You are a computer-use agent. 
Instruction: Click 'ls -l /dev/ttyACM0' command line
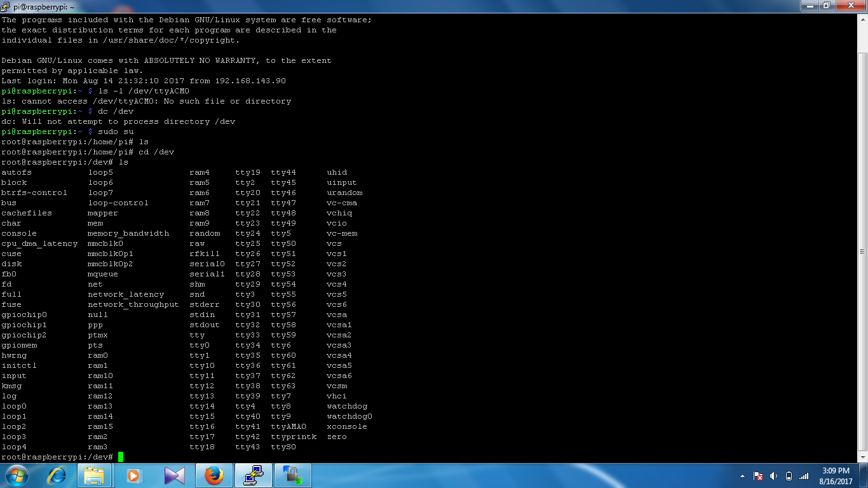(144, 91)
